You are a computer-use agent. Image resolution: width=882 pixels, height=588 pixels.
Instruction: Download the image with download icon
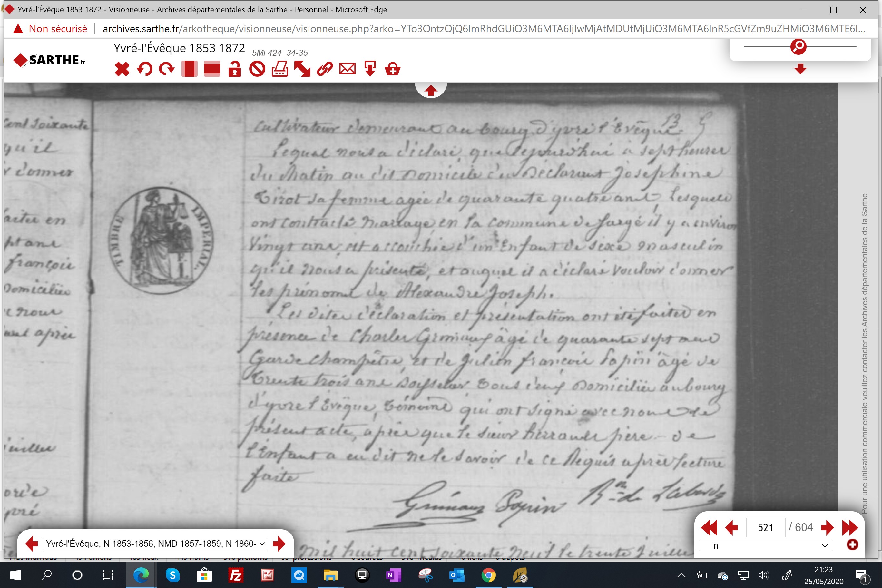coord(370,69)
